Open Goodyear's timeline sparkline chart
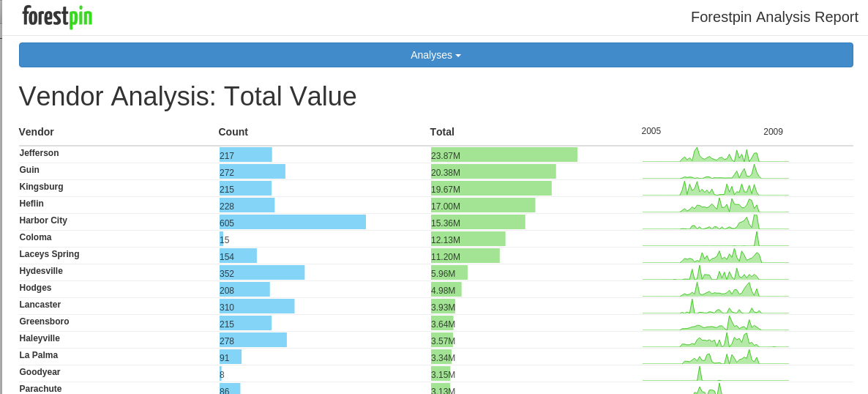This screenshot has height=394, width=868. (x=715, y=374)
